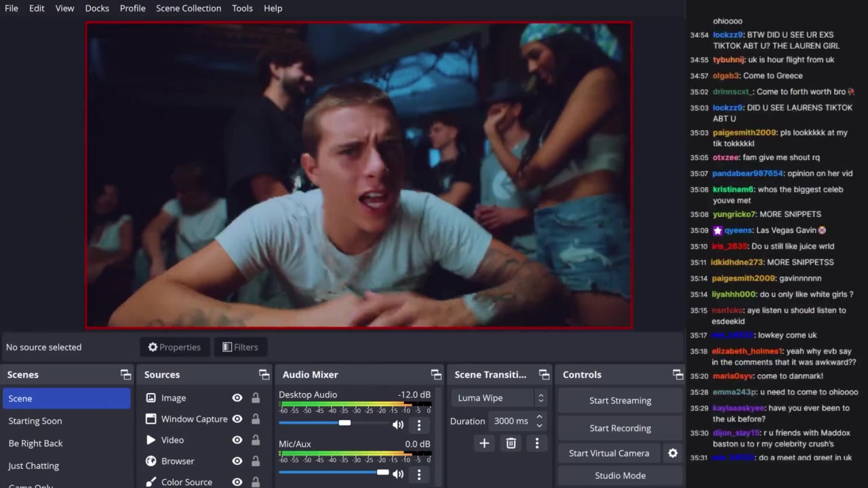Open the Docks menu
Viewport: 868px width, 488px height.
click(x=97, y=8)
